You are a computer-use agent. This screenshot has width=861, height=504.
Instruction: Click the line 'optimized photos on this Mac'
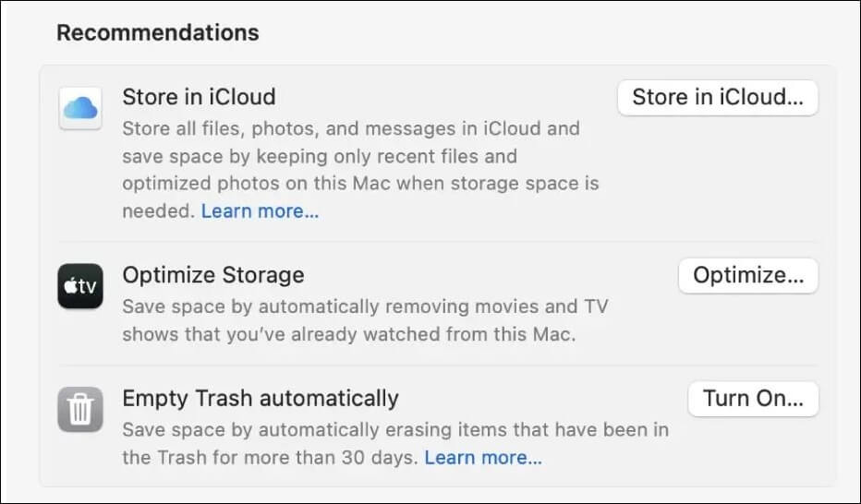360,184
